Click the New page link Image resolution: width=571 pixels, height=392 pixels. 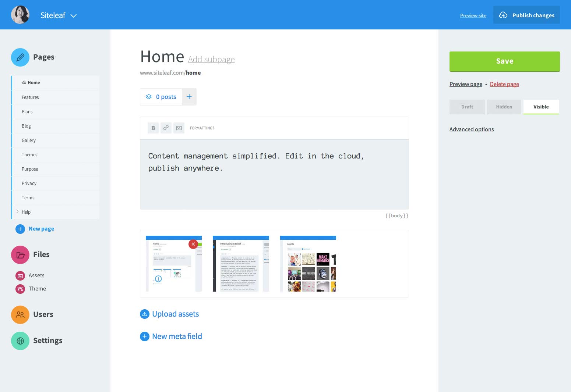point(41,229)
